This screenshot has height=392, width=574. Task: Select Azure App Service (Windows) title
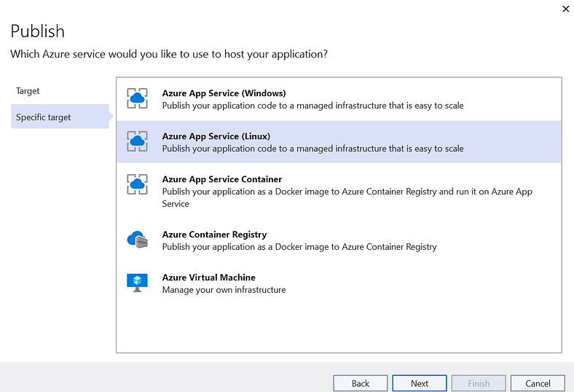point(224,93)
